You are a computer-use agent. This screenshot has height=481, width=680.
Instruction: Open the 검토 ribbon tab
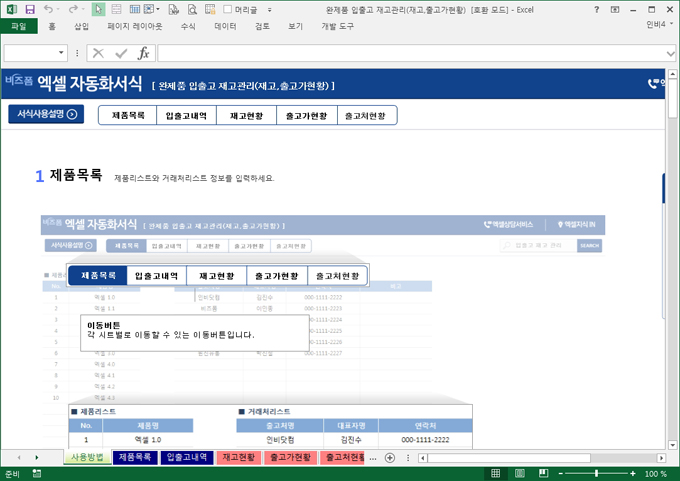pyautogui.click(x=262, y=26)
